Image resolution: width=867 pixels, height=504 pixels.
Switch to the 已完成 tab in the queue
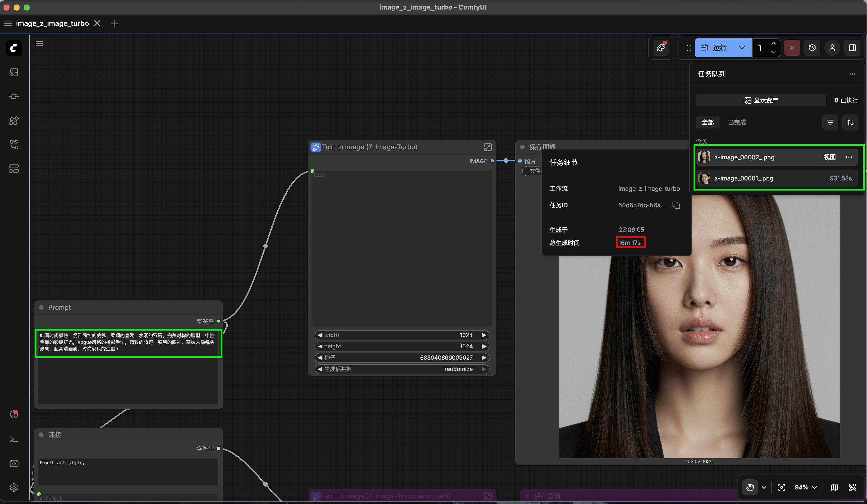coord(737,122)
